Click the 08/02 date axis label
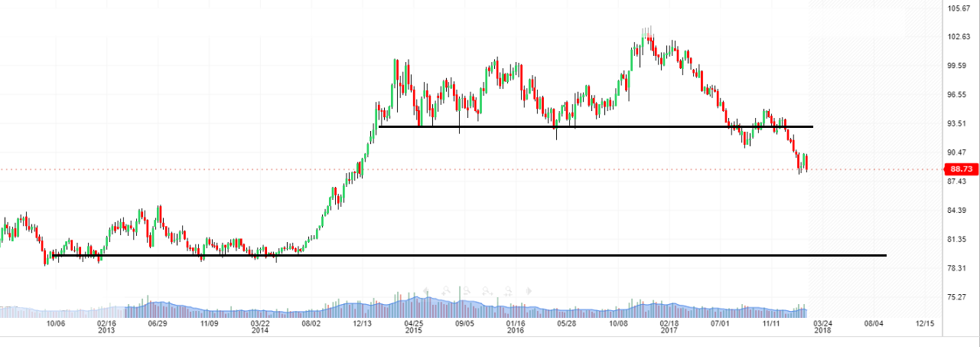This screenshot has height=347, width=980. pos(311,324)
